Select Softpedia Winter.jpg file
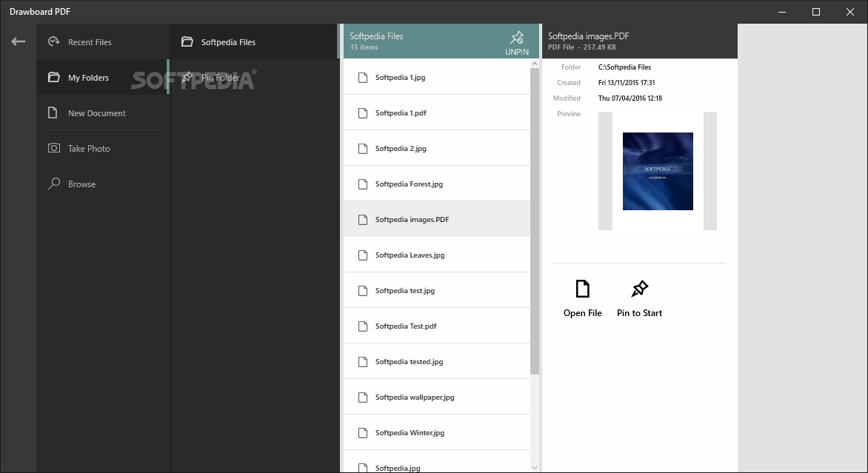Viewport: 868px width, 473px height. 437,432
